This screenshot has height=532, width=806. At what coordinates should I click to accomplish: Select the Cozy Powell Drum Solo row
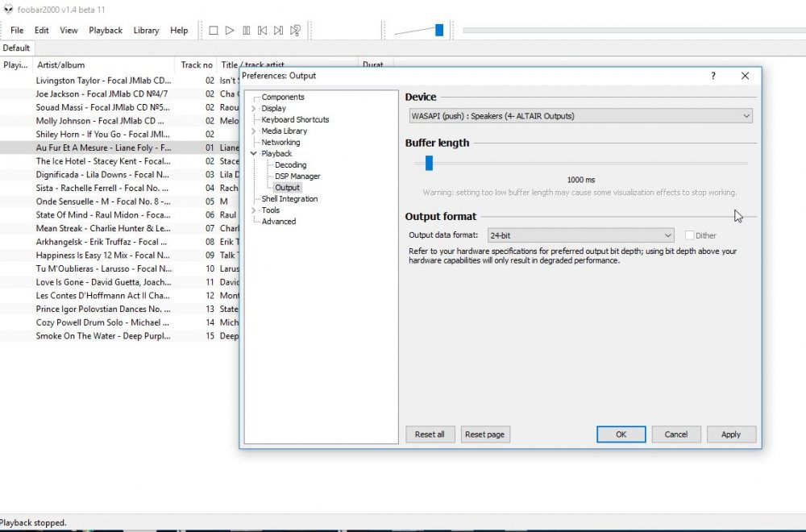pos(119,322)
